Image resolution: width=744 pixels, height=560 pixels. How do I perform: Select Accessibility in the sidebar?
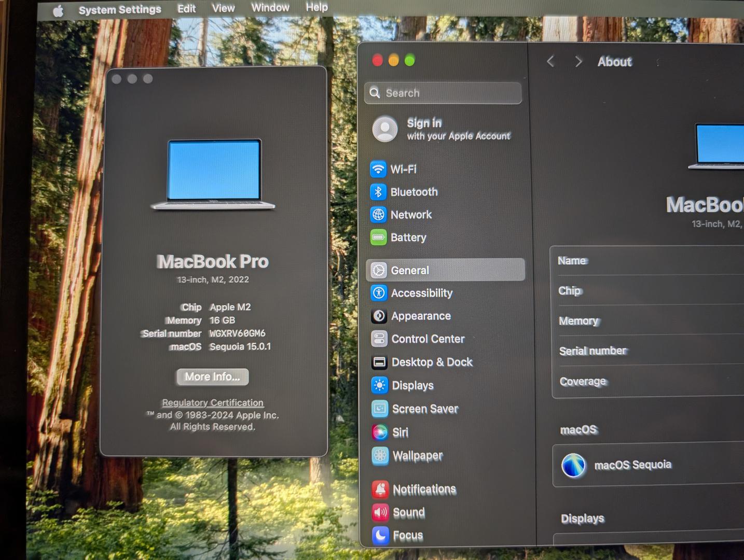446,293
